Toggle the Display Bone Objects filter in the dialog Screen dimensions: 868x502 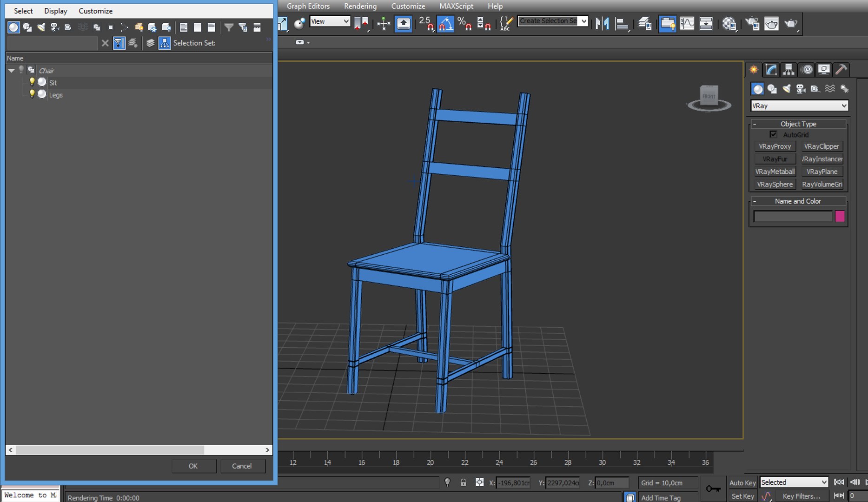pyautogui.click(x=124, y=27)
